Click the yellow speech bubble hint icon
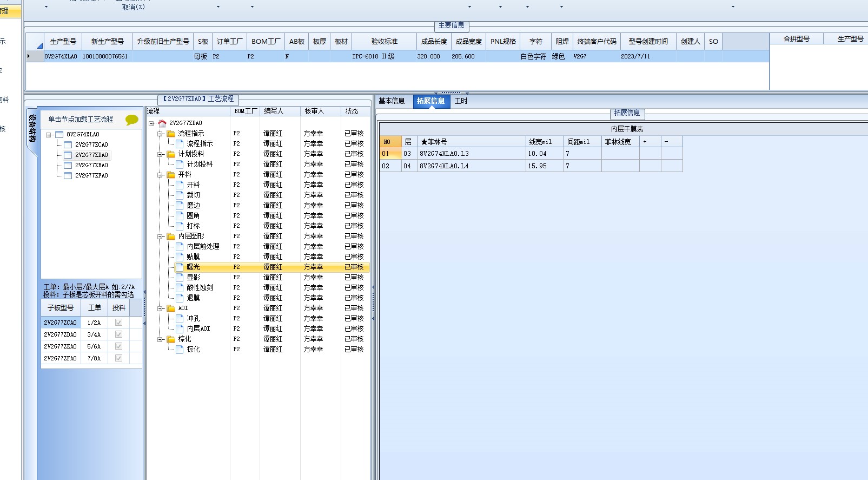Screen dimensions: 868x480 (131, 120)
